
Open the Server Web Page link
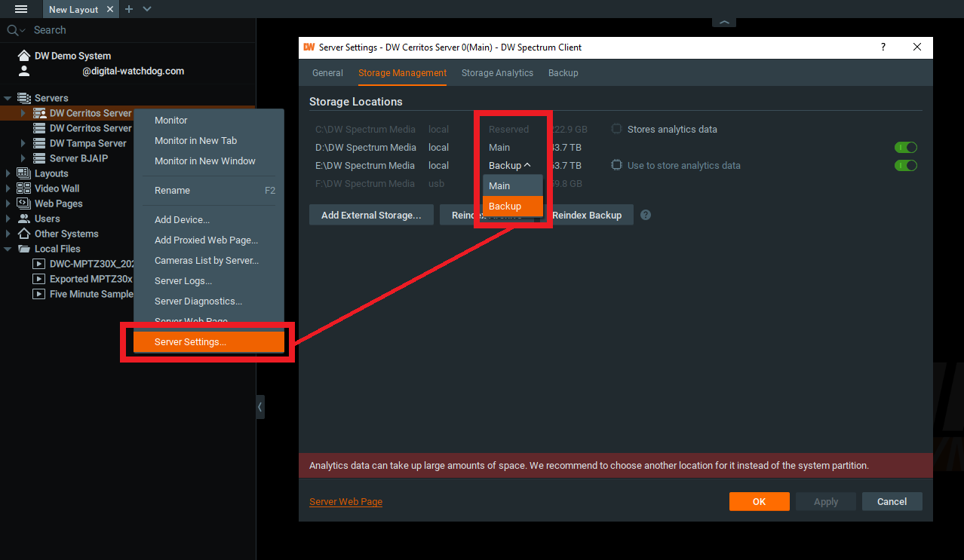[345, 500]
